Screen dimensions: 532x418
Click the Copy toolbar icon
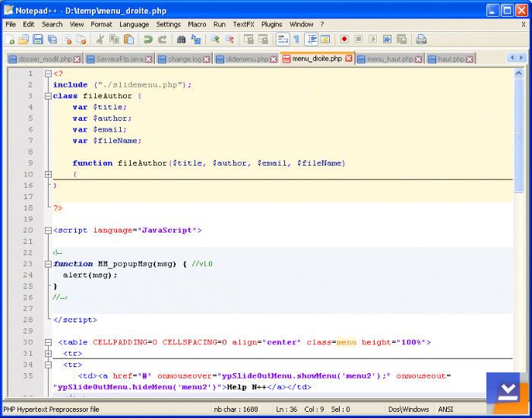(x=114, y=40)
